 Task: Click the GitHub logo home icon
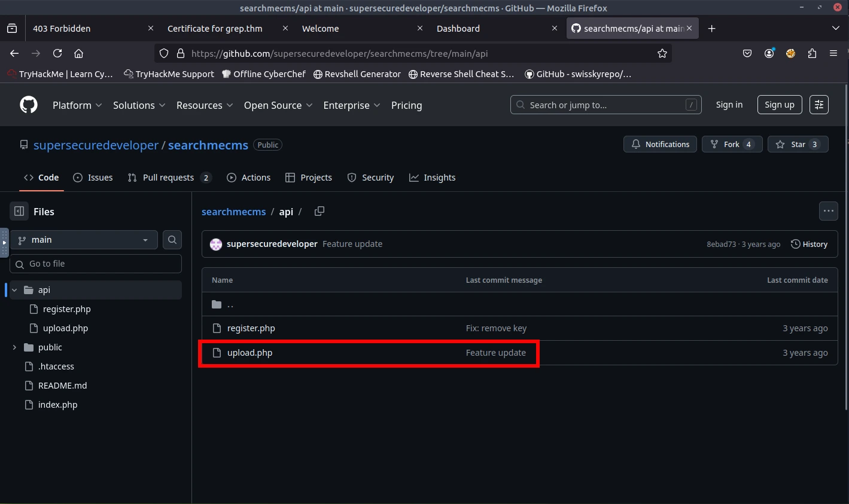(29, 105)
